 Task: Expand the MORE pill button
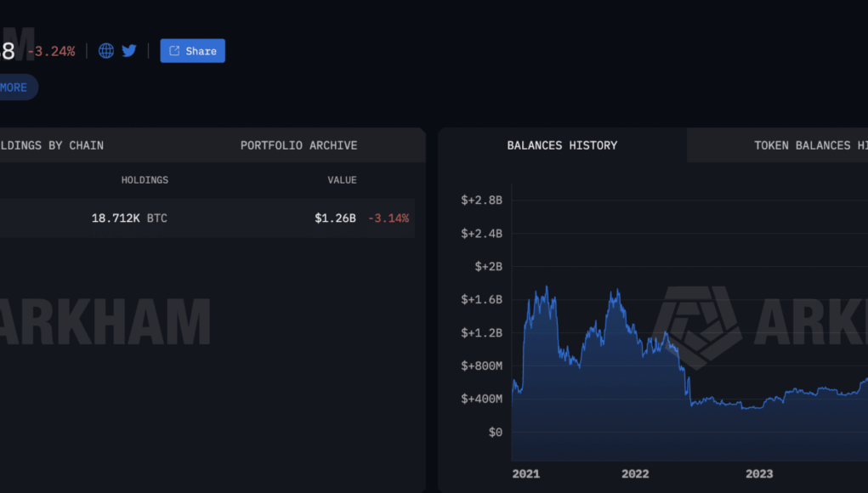click(17, 88)
